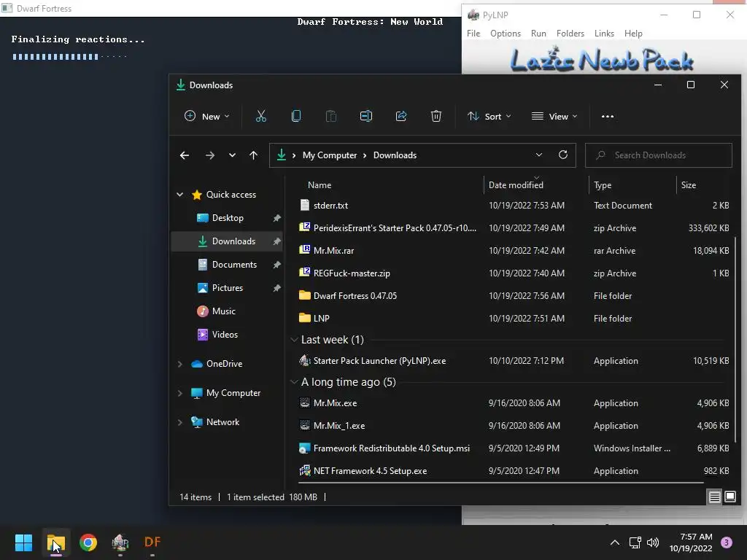
Task: Open recent locations chevron dropdown
Action: (x=232, y=155)
